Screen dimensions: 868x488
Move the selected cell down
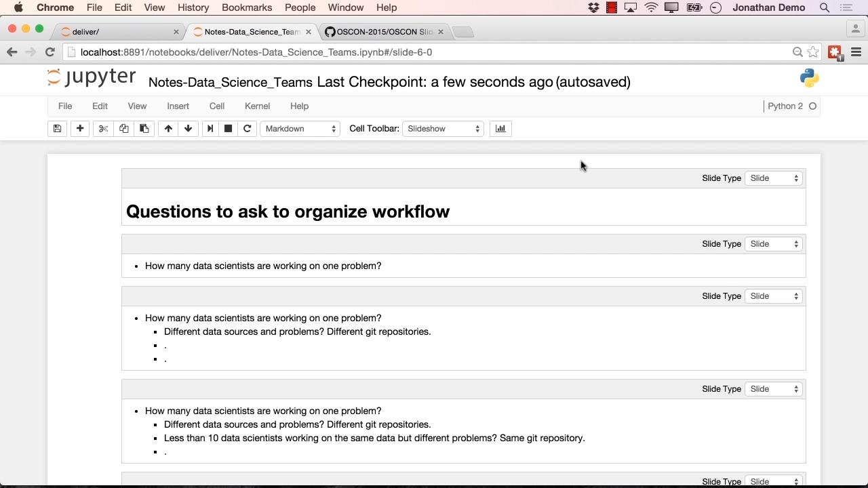pos(188,129)
